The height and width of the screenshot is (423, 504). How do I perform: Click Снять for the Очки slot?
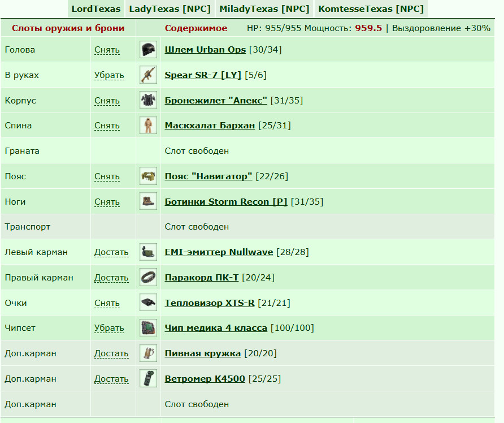(107, 303)
